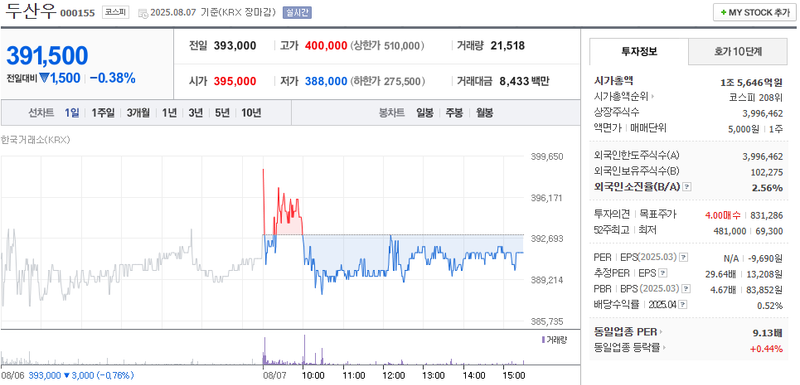Open help icon next to PER EPS(2025.03)
This screenshot has width=800, height=385.
coord(684,257)
